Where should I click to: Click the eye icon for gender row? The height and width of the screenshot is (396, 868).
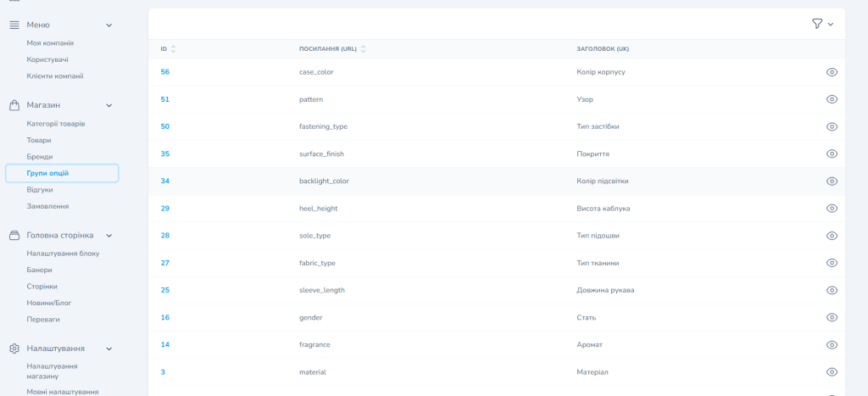tap(832, 317)
